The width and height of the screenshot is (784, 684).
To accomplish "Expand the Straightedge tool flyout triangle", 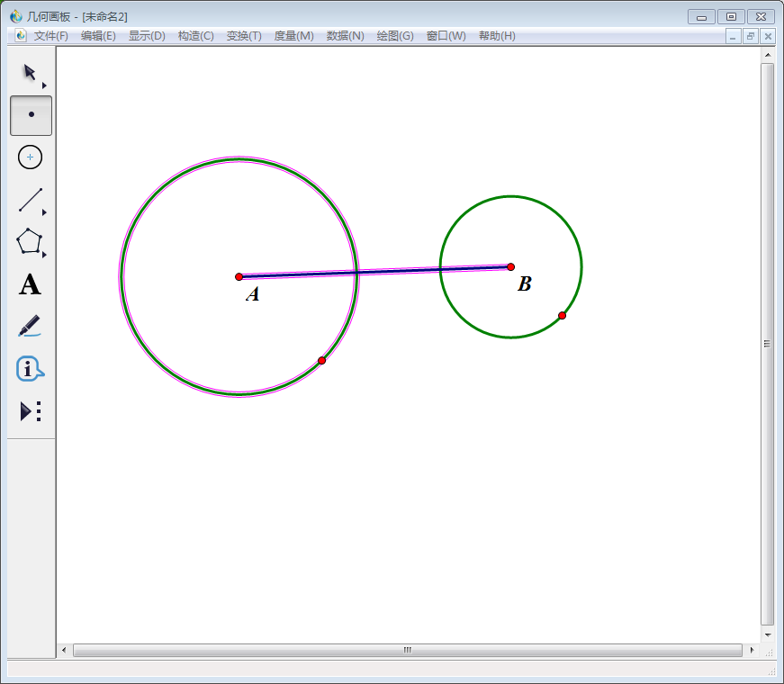I will pos(44,212).
